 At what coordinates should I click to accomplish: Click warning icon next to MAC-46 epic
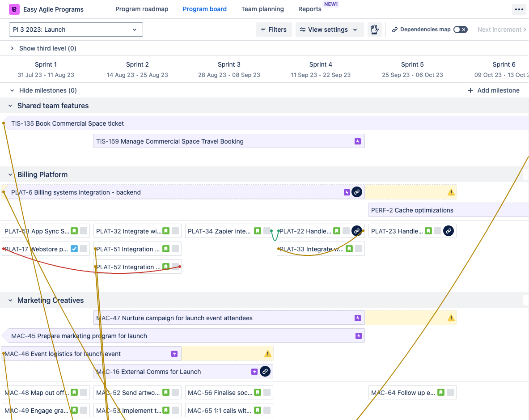coord(268,354)
